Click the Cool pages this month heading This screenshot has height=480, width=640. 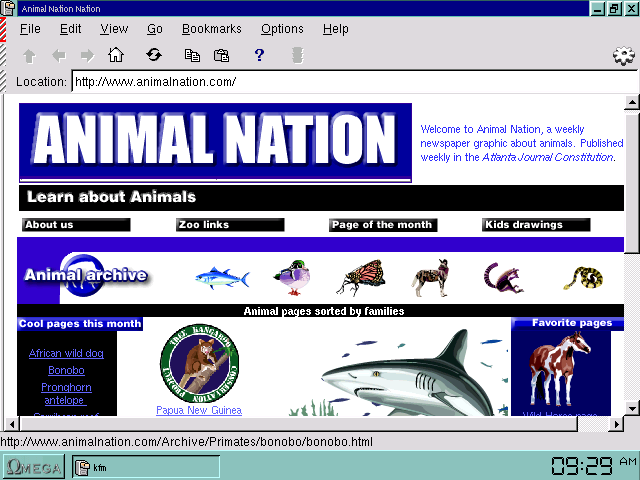coord(80,324)
